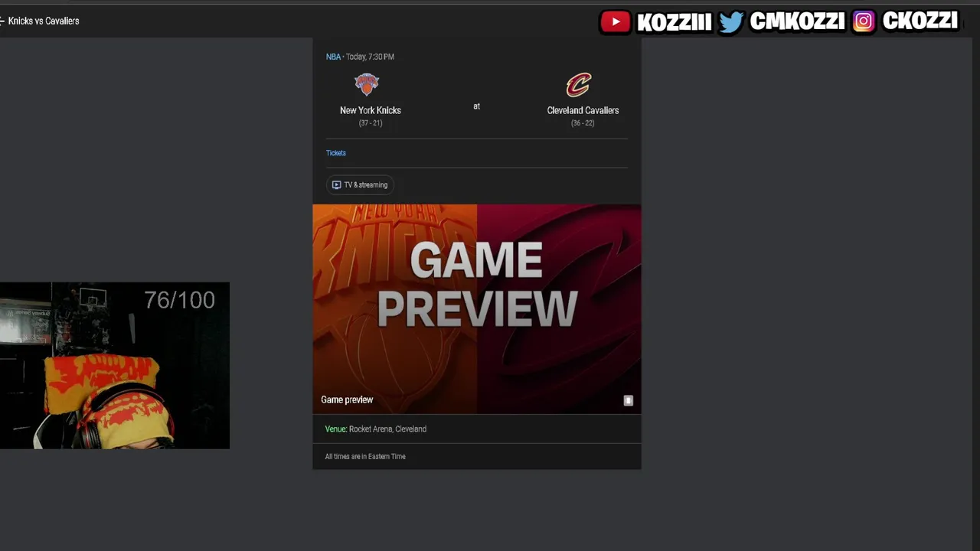Click the Game preview caption text

click(347, 399)
